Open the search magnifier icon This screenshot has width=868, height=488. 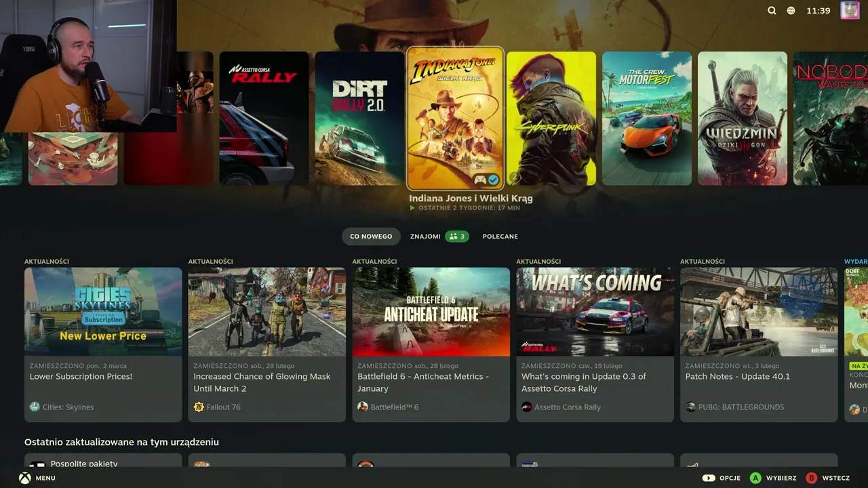(772, 11)
